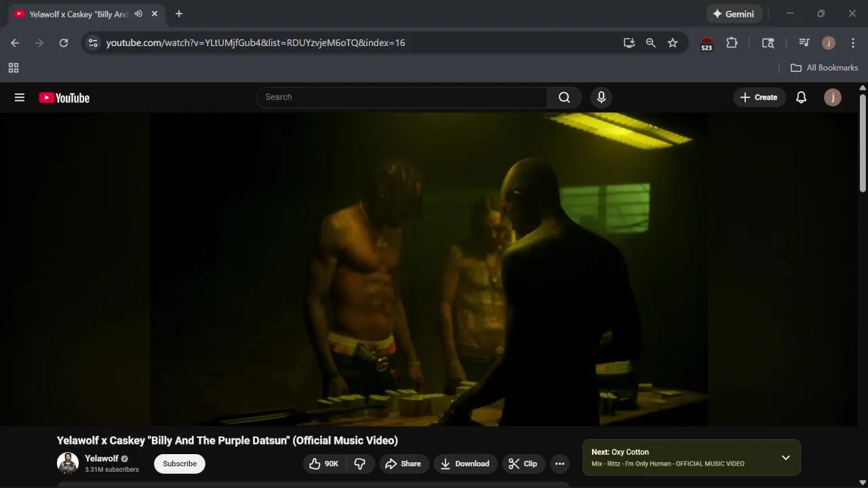The image size is (868, 488).
Task: Go back in browser history
Action: tap(15, 43)
